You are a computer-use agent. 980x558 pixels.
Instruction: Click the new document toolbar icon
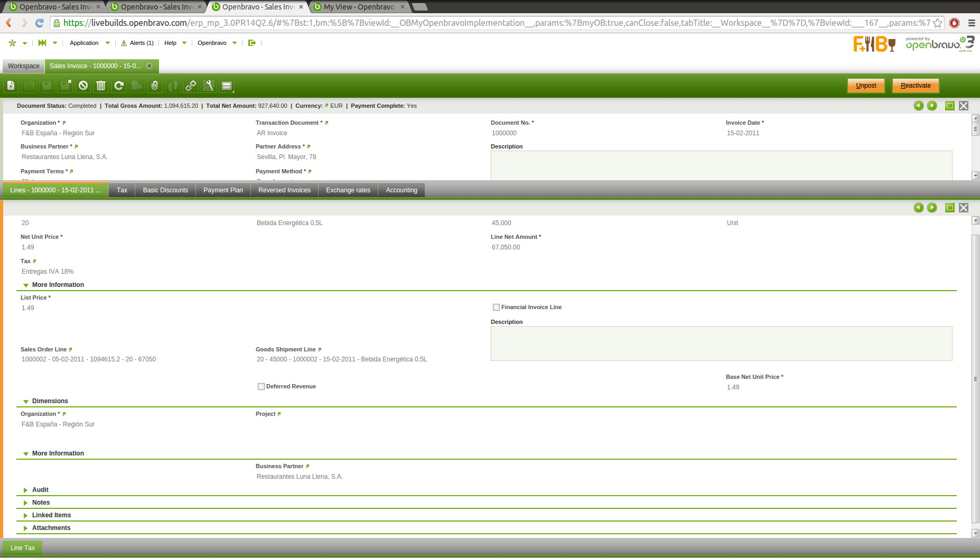coord(11,86)
